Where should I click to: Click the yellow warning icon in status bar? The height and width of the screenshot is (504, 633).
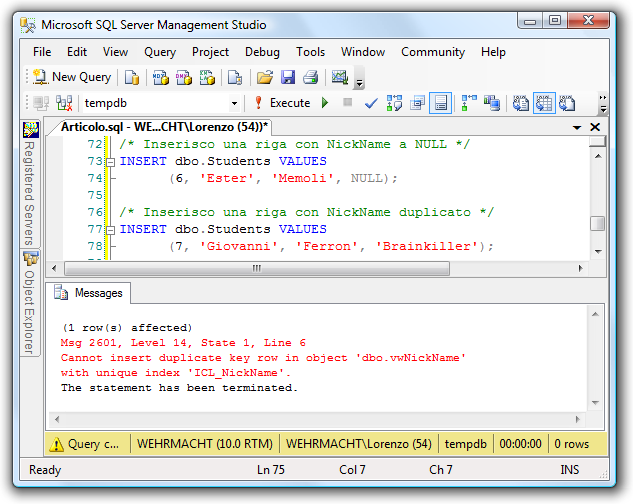click(57, 444)
